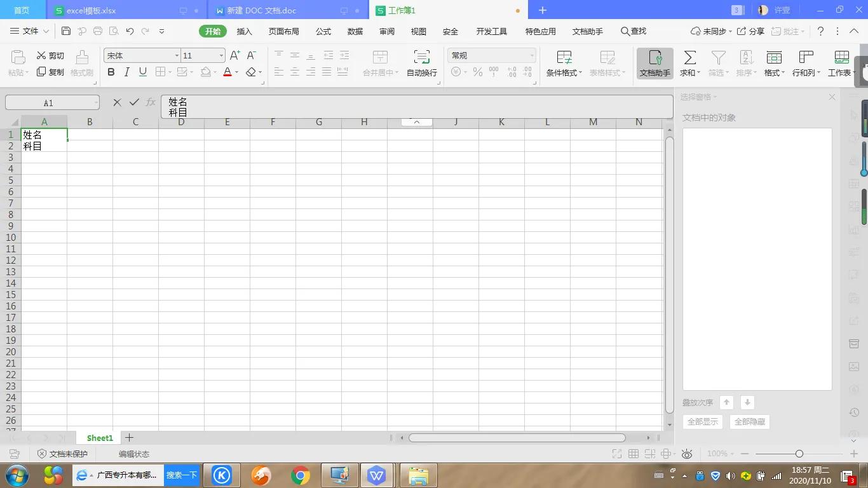Image resolution: width=868 pixels, height=488 pixels.
Task: Click the zoom in plus button
Action: coord(854,454)
